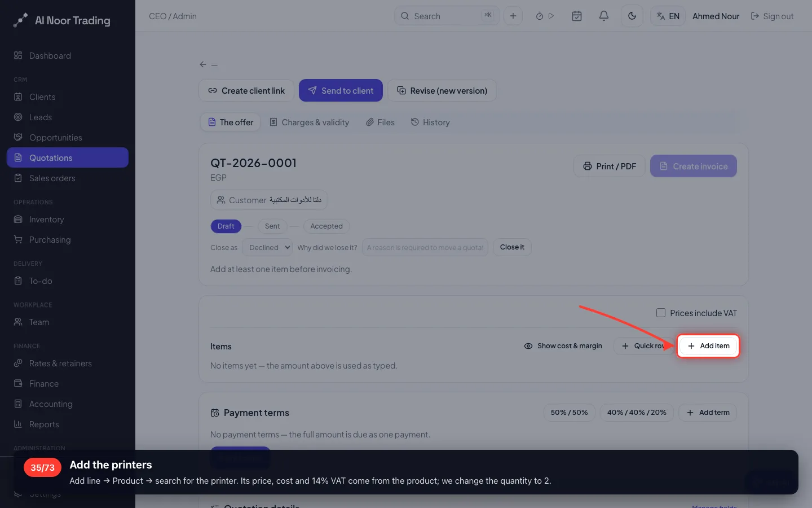Click the loss reason input field

tap(425, 247)
